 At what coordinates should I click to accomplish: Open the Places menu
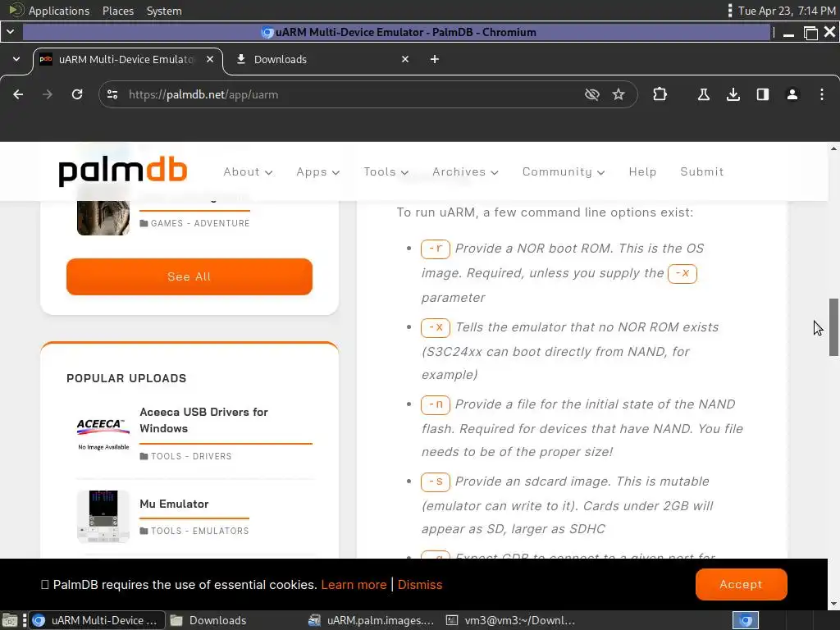tap(118, 11)
